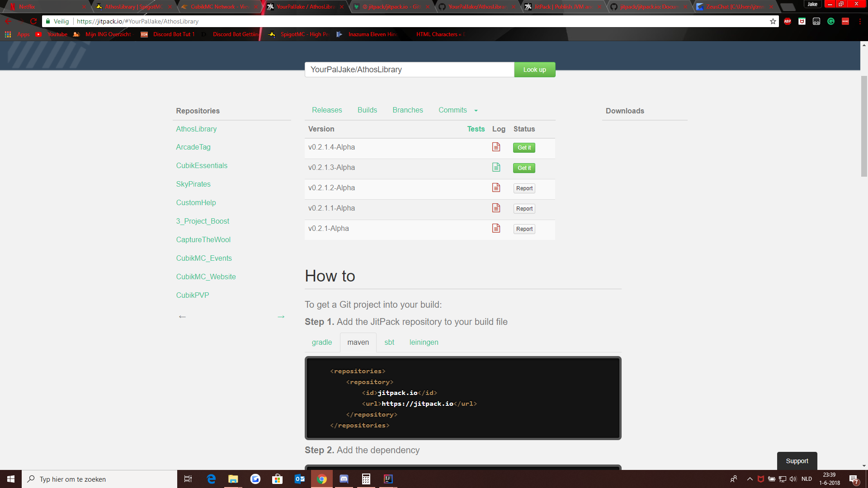
Task: Open the Grammarly extension
Action: pos(831,21)
